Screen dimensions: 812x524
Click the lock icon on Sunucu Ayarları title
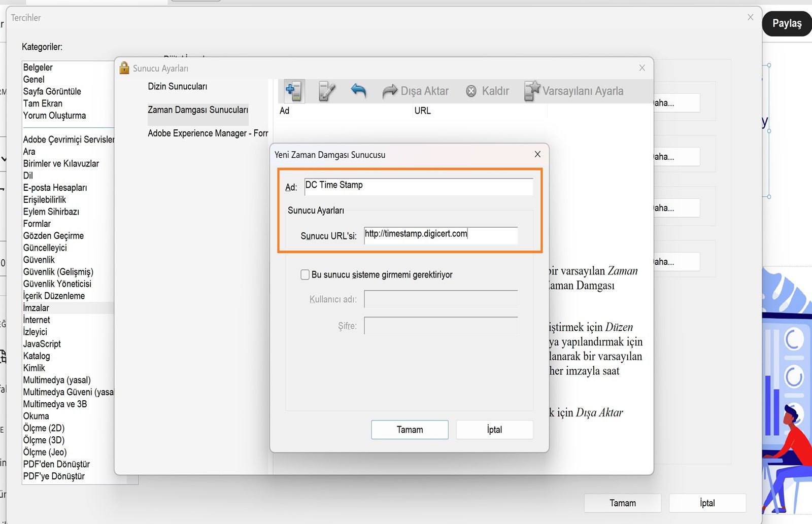123,67
